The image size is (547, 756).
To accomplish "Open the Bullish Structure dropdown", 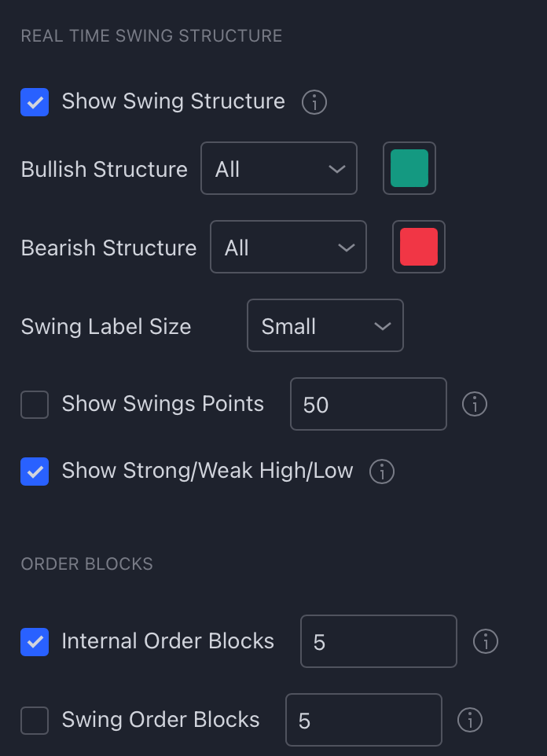I will pos(279,168).
